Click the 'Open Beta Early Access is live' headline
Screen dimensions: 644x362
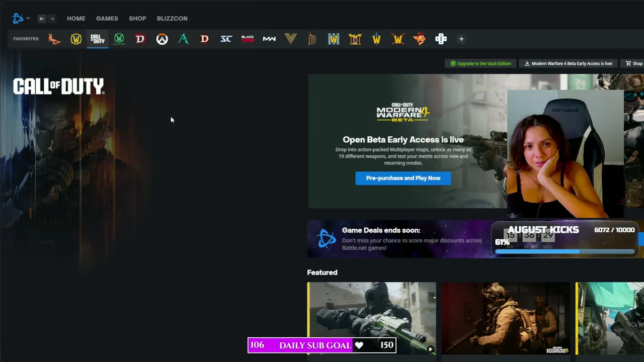coord(403,140)
